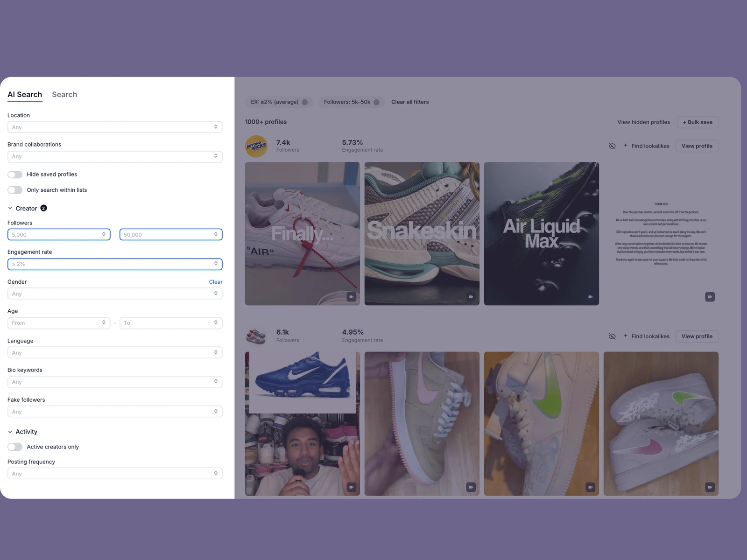This screenshot has width=747, height=560.
Task: Click video icon on THANK YOU post
Action: tap(710, 297)
